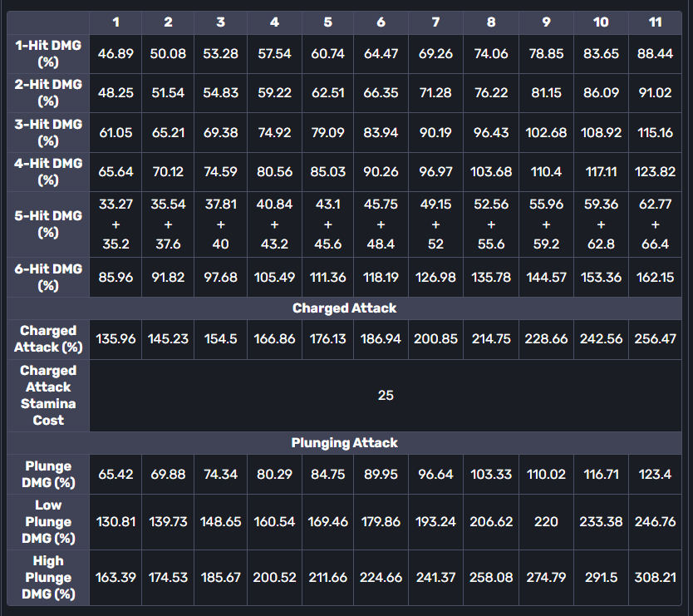
Task: Select the Charged Attack Stamina Cost label
Action: pyautogui.click(x=48, y=396)
